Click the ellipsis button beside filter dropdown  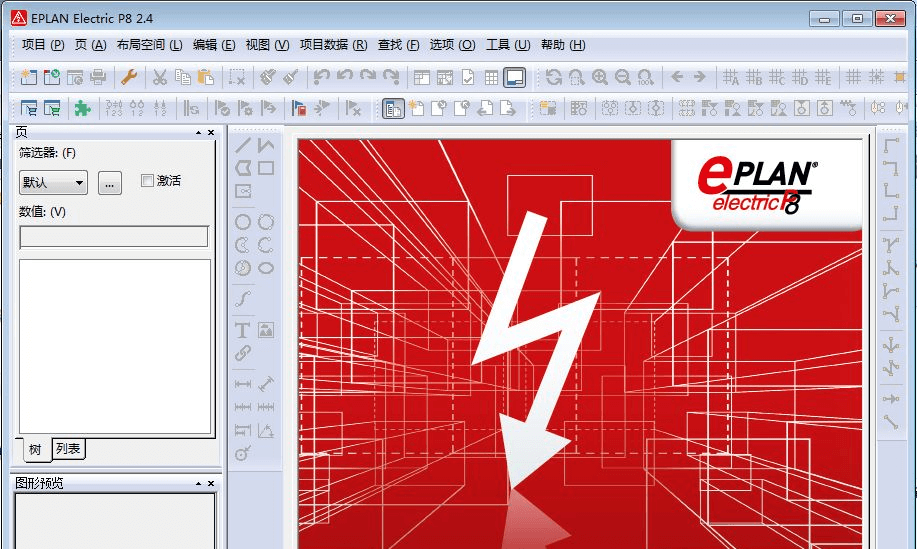tap(110, 184)
